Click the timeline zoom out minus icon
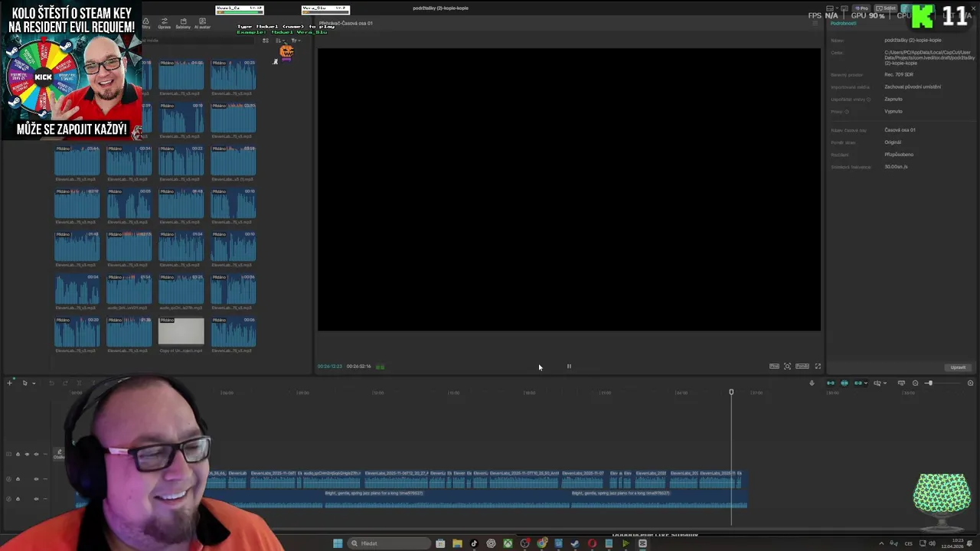 point(915,383)
